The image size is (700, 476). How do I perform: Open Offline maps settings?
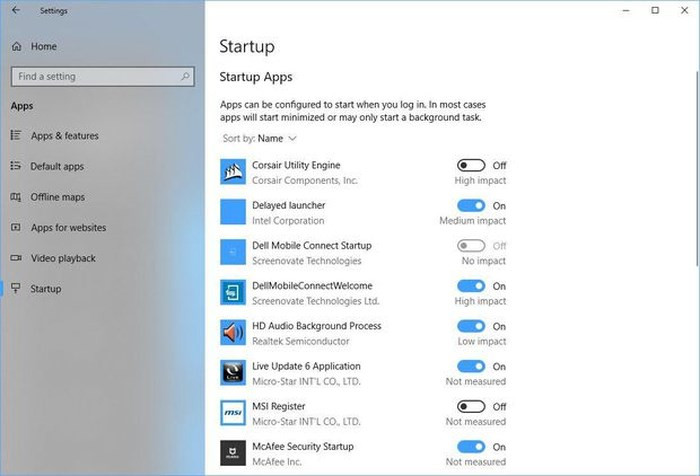coord(57,197)
